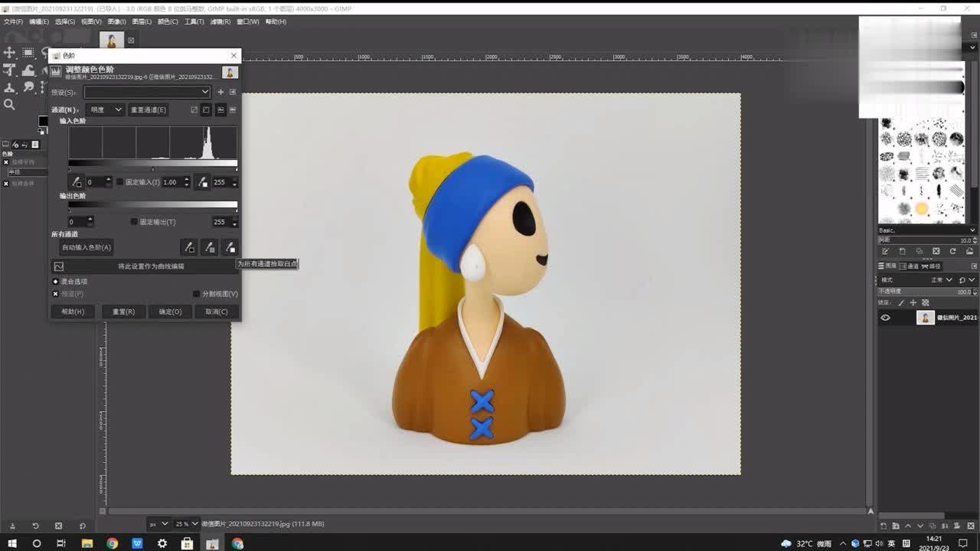The width and height of the screenshot is (980, 551).
Task: Toggle 预览(P) preview checkbox
Action: click(55, 294)
